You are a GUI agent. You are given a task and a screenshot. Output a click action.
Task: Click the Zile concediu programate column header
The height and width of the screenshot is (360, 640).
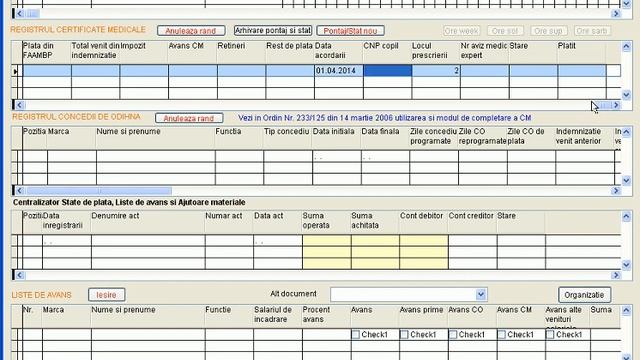433,137
